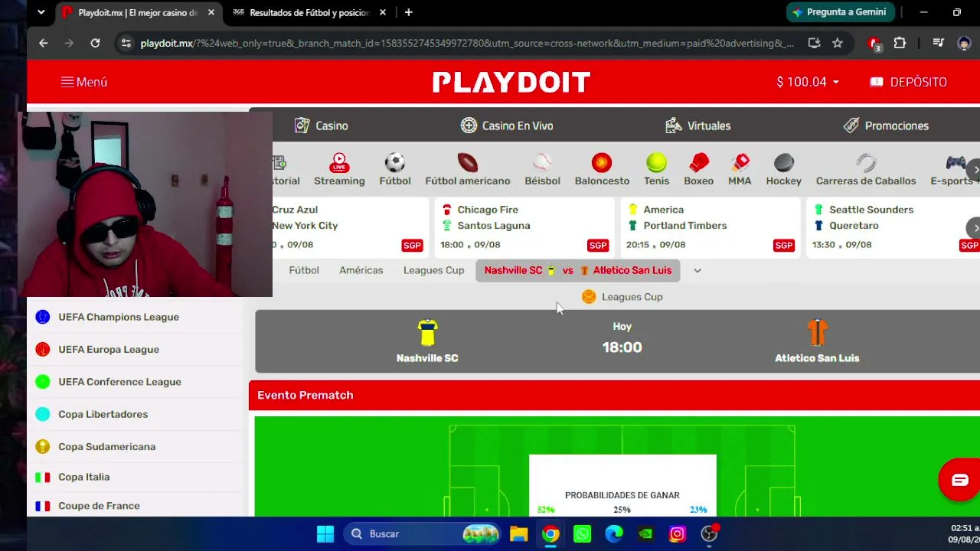Pick the Béisbol baseball icon
The image size is (980, 551).
(x=542, y=162)
